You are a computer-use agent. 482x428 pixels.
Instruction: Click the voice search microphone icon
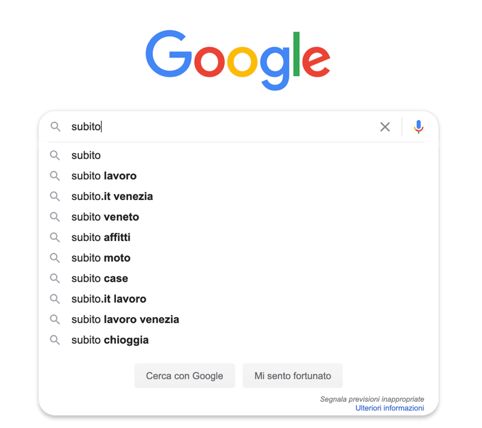pos(418,127)
